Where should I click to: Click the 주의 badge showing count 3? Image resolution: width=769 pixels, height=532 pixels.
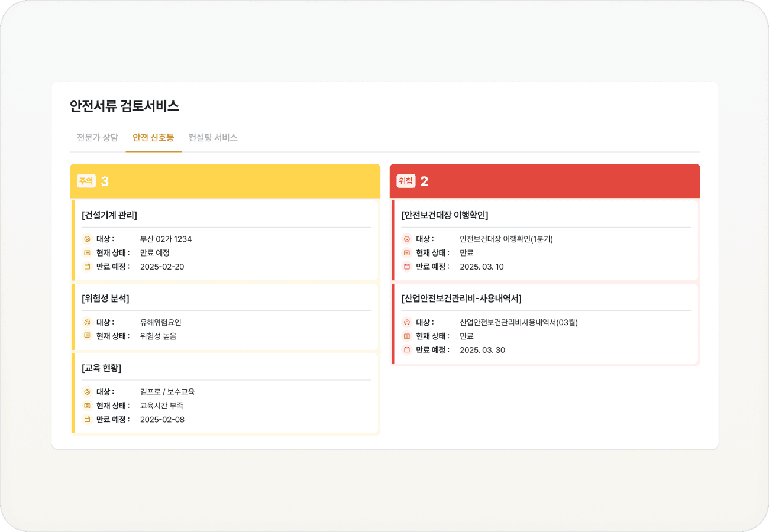pyautogui.click(x=86, y=180)
